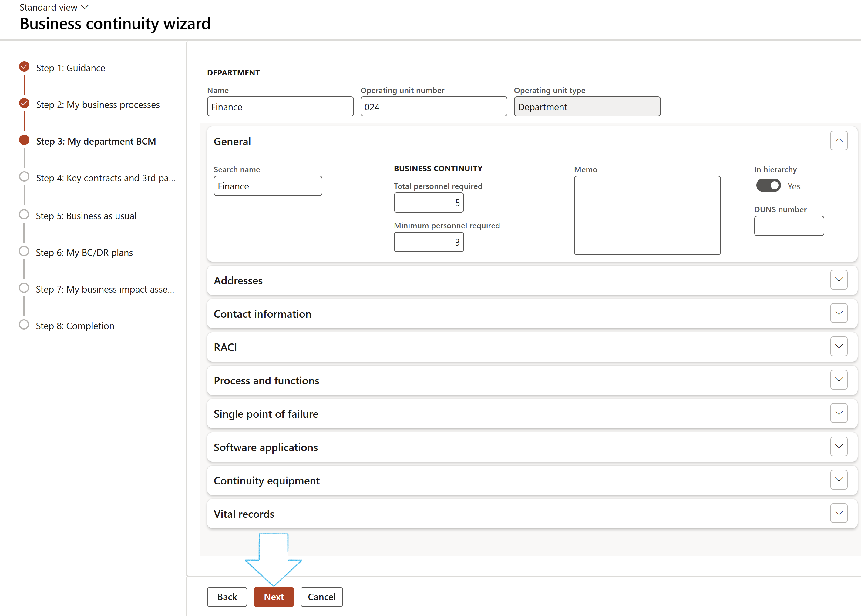Open Standard view dropdown
Screen dimensions: 861x616
click(54, 7)
